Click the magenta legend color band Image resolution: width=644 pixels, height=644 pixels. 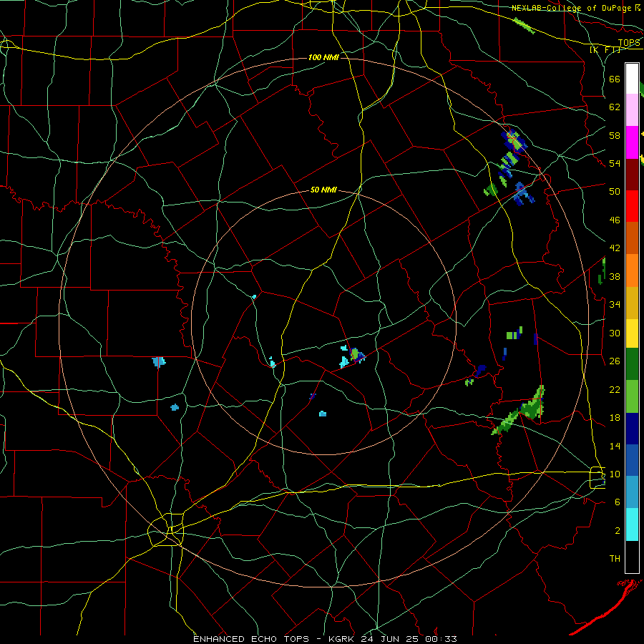tap(632, 142)
